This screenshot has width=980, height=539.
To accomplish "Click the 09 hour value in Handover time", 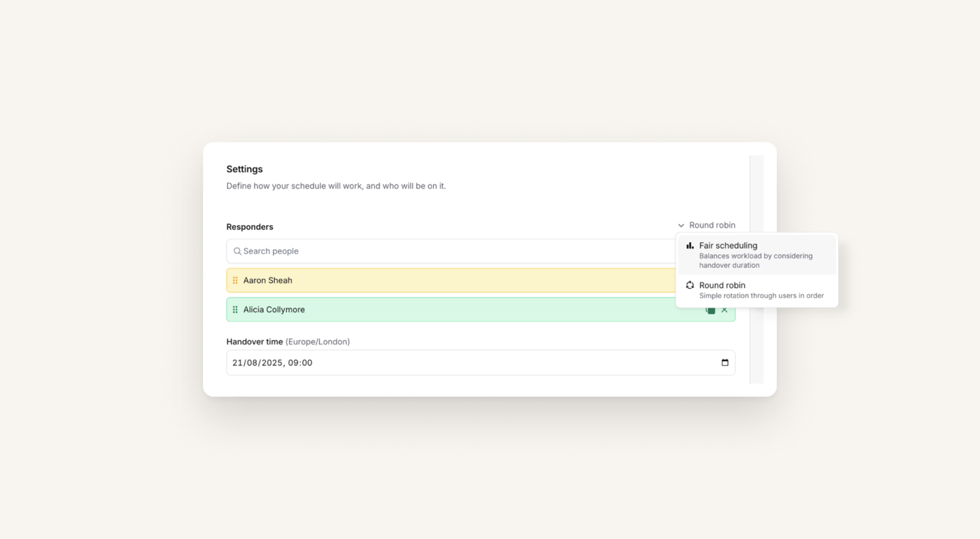I will pyautogui.click(x=293, y=363).
